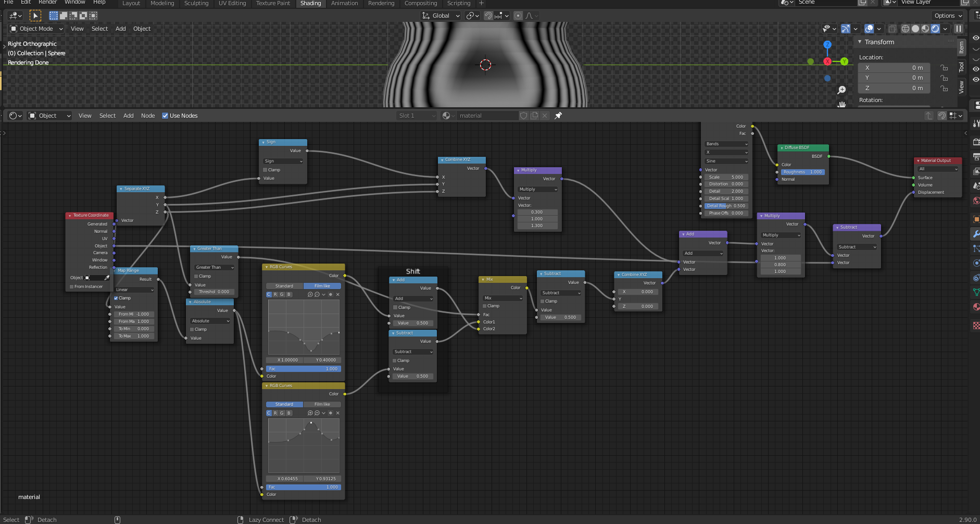Click the zoom magnifier icon in viewport
The image size is (980, 524).
841,90
